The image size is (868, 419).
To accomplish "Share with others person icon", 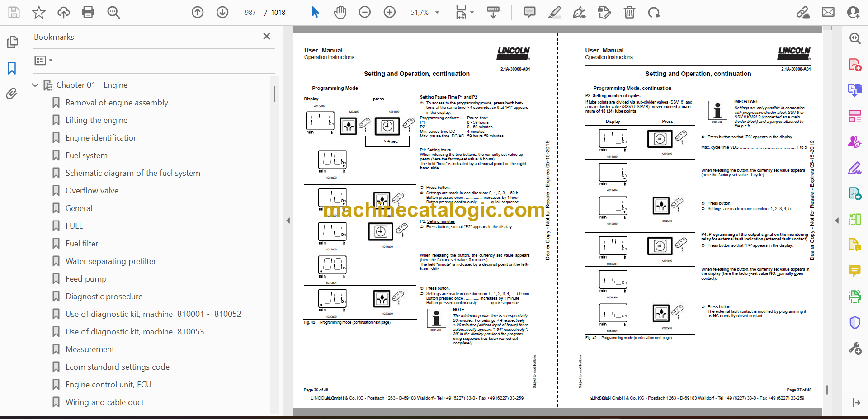I will pyautogui.click(x=853, y=12).
